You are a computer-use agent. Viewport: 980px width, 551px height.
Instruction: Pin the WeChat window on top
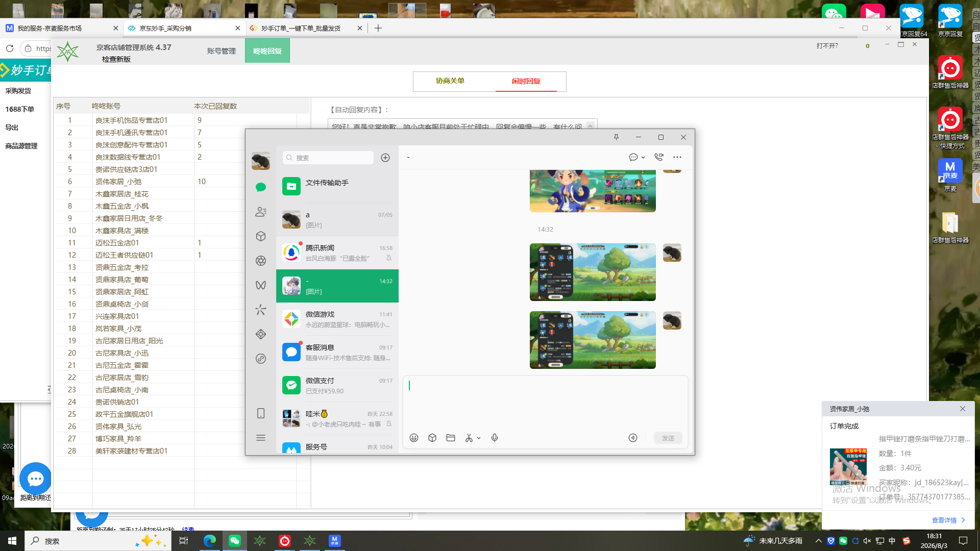[x=616, y=137]
